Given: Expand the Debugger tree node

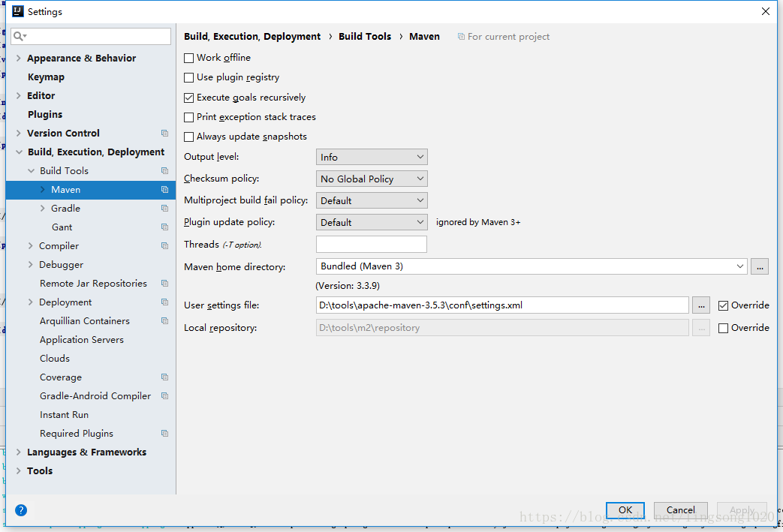Looking at the screenshot, I should coord(31,265).
